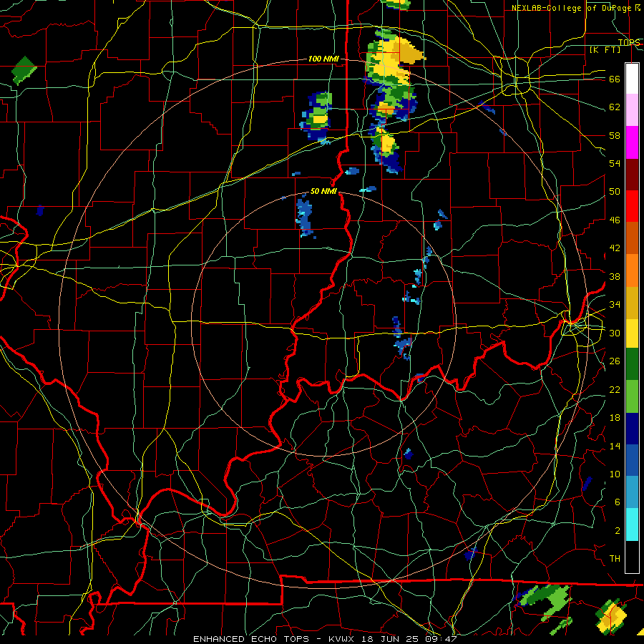This screenshot has height=644, width=644.
Task: Click the solid dark green diamond-shaped echo
Action: click(24, 70)
